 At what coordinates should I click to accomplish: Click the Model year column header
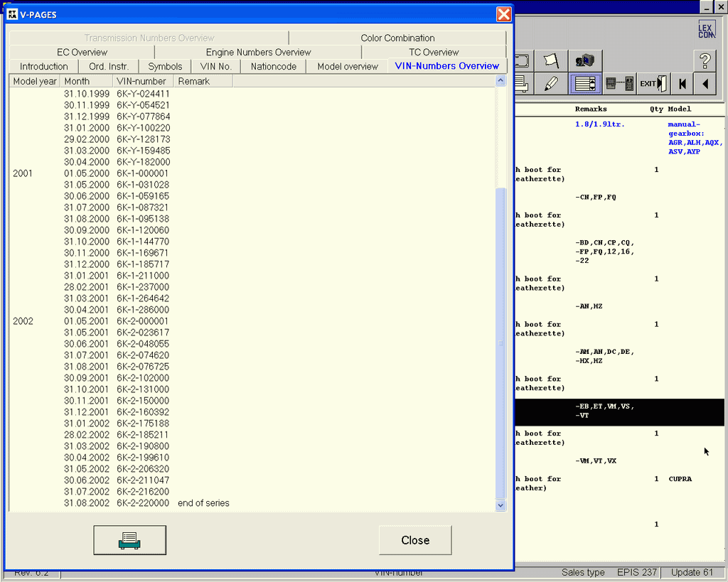tap(35, 81)
